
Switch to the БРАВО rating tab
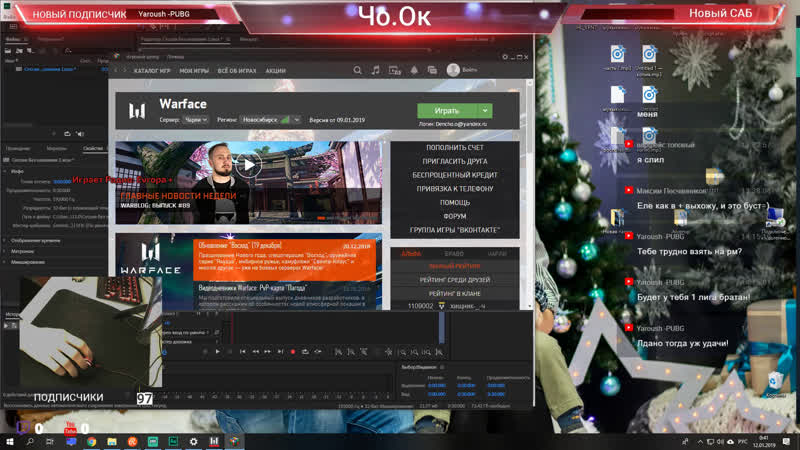coord(454,254)
